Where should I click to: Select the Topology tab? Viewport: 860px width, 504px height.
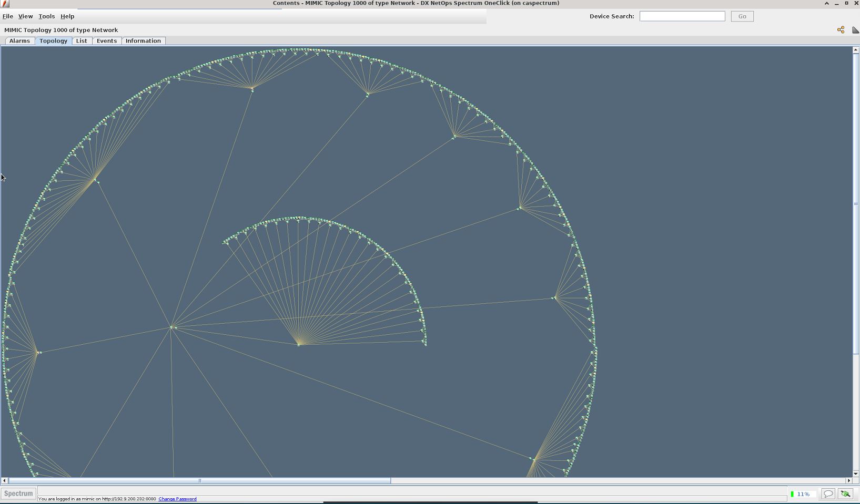[x=53, y=40]
